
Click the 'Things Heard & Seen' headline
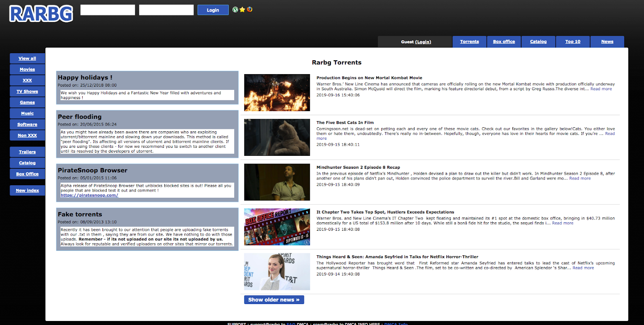tap(397, 257)
